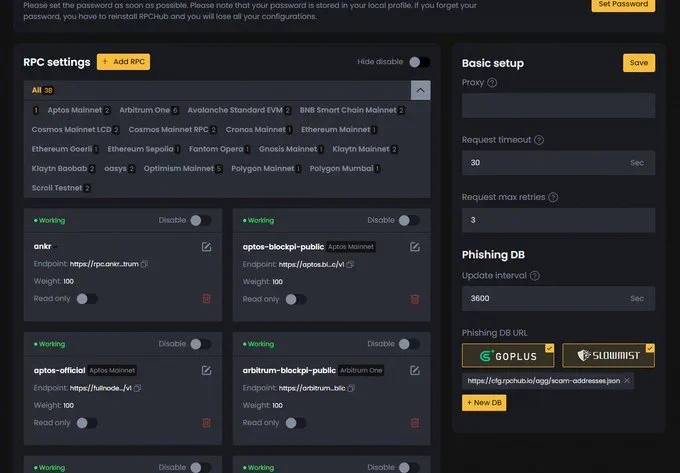Toggle Disable for aptos-blockpi-public

click(409, 220)
